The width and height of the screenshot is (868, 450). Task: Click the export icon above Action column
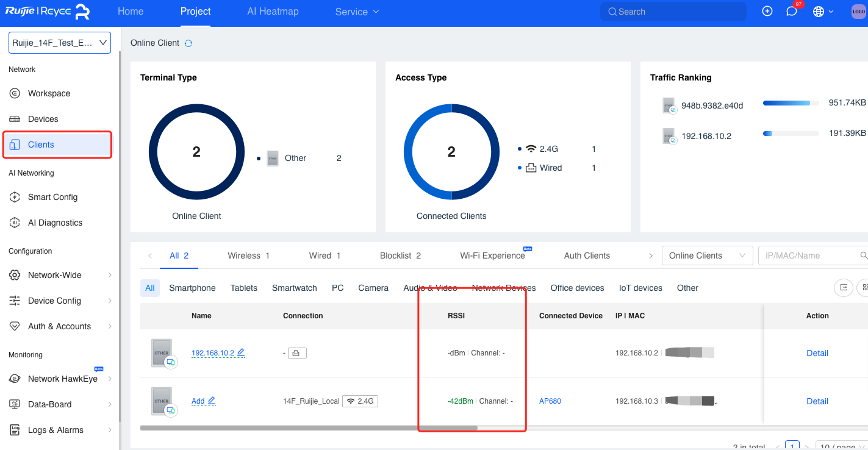tap(844, 288)
